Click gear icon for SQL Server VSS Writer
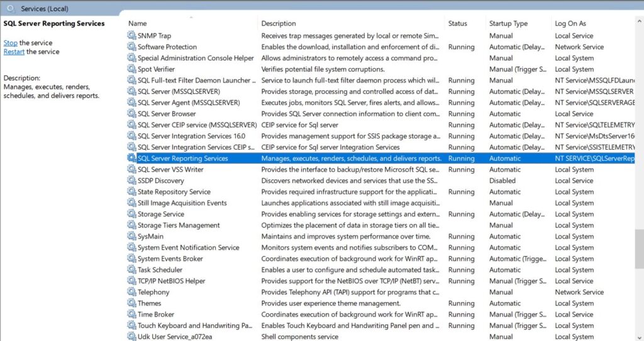644x341 pixels. click(131, 169)
